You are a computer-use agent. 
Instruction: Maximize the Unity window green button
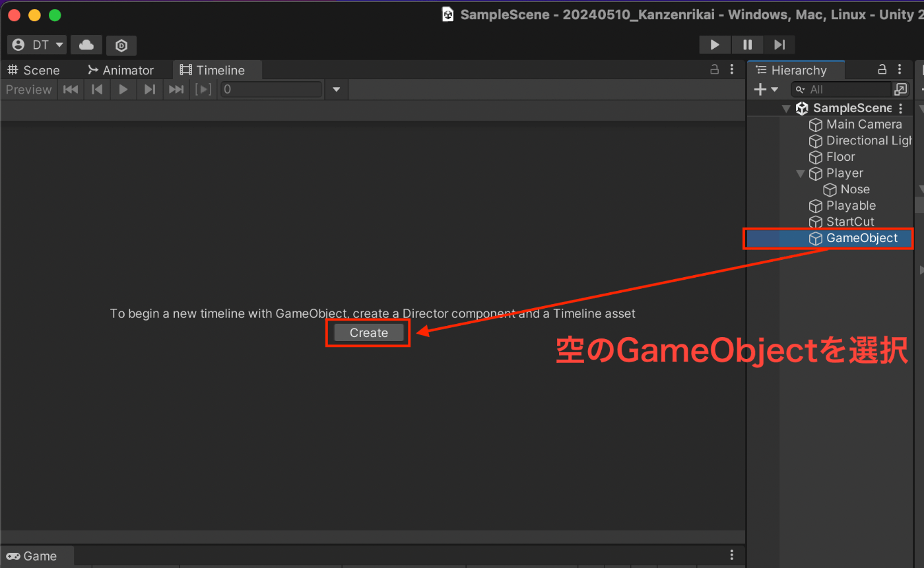click(55, 15)
